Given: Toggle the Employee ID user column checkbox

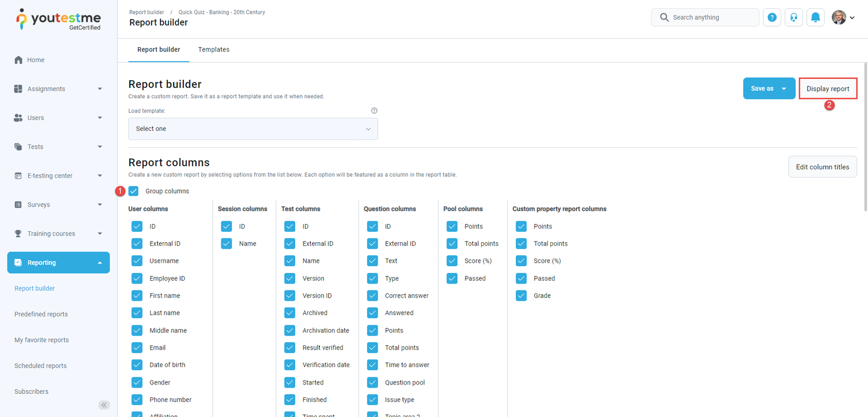Looking at the screenshot, I should point(137,279).
